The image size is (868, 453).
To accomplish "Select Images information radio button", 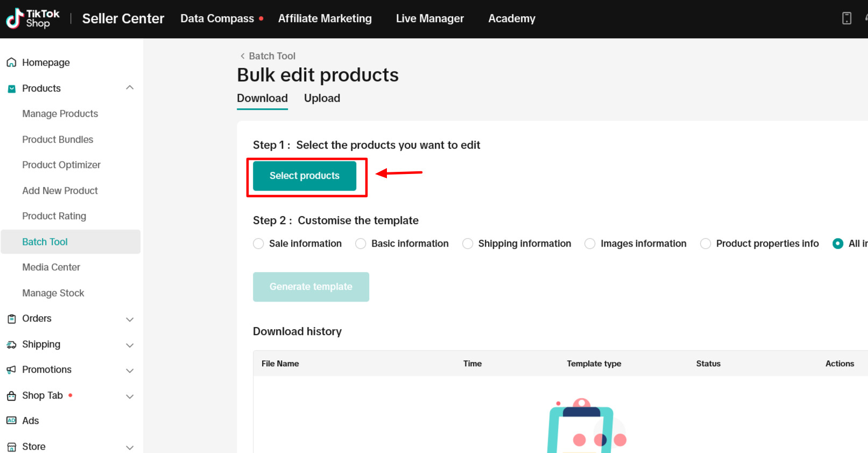I will click(590, 243).
